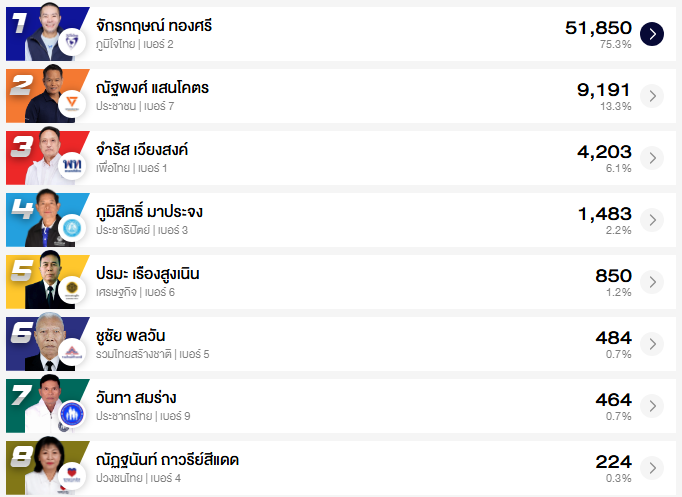Open chevron beside ภูมิสิทธิ์ มาประจง's 1,483 votes

pos(652,220)
